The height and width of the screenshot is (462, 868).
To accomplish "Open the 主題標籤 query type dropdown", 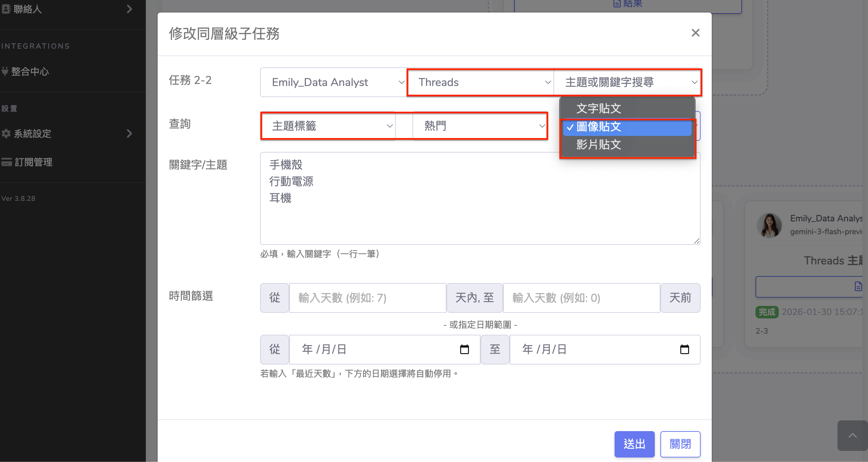I will click(328, 126).
